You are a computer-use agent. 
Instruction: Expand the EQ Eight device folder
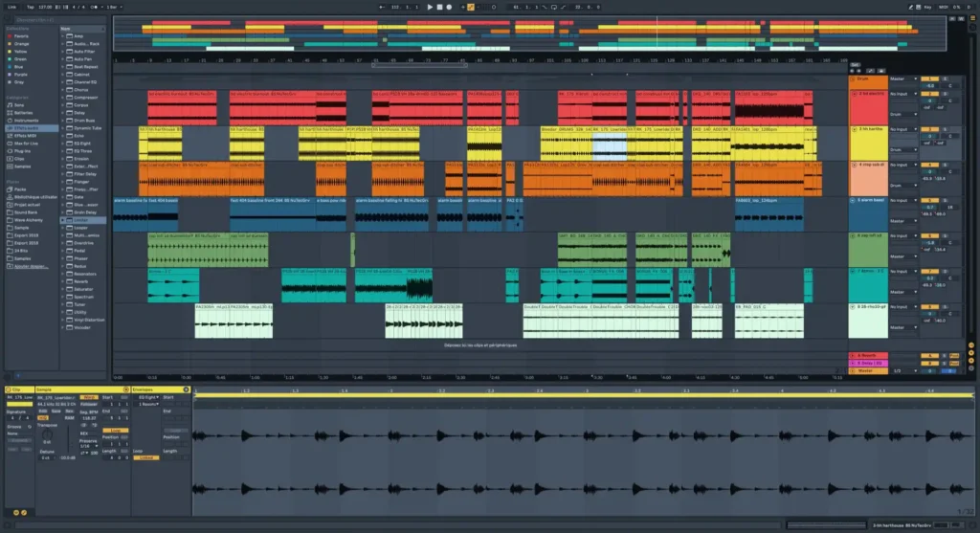click(x=63, y=144)
